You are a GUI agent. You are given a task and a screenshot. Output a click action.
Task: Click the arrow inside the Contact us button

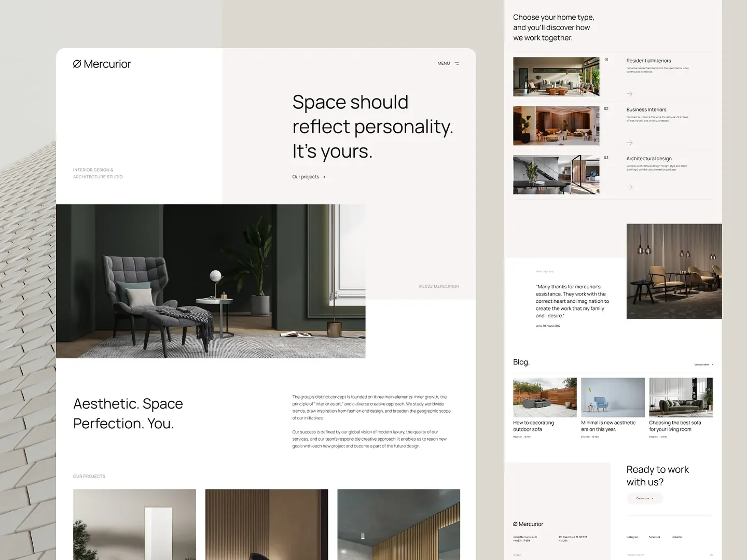652,498
